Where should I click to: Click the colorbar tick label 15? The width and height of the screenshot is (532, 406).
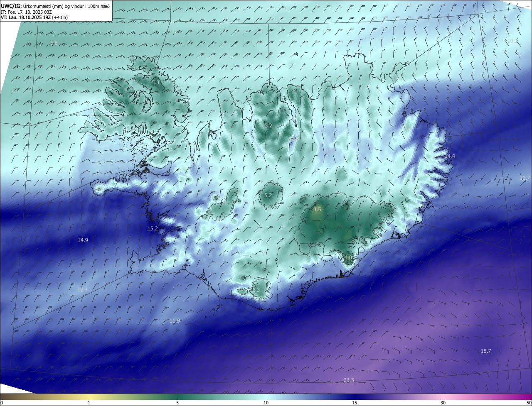pyautogui.click(x=355, y=403)
